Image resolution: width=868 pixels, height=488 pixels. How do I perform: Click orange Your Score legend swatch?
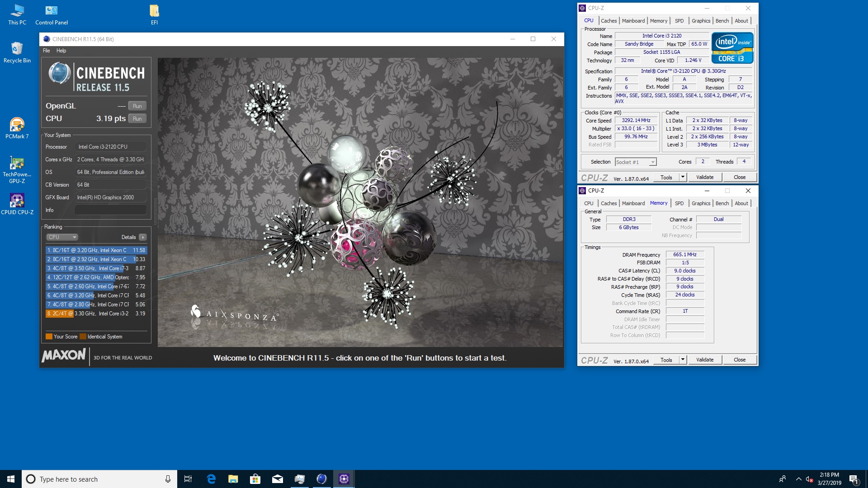click(x=49, y=337)
